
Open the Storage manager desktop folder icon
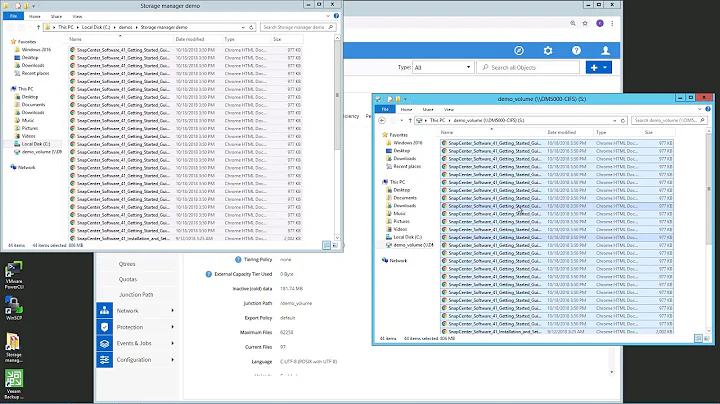14,348
